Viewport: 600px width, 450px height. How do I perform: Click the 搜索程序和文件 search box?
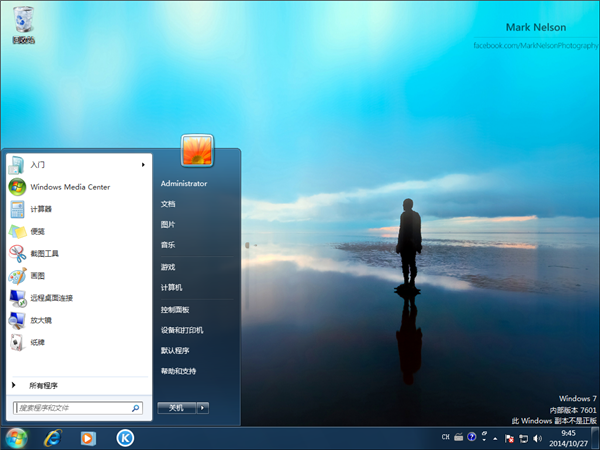(x=72, y=408)
